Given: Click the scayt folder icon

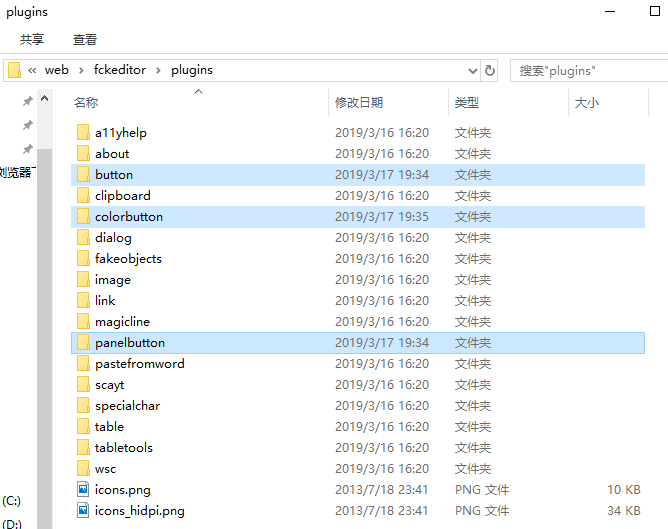Looking at the screenshot, I should pyautogui.click(x=83, y=384).
